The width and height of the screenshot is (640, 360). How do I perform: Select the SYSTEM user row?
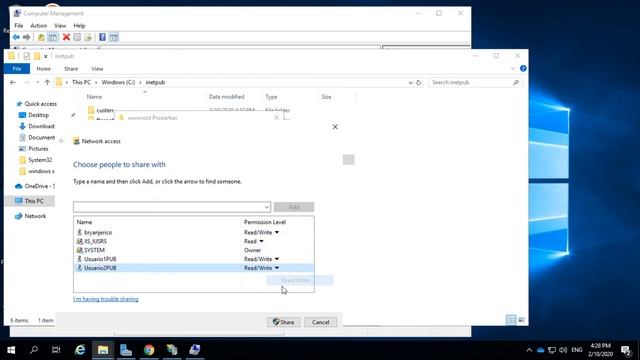pos(194,250)
